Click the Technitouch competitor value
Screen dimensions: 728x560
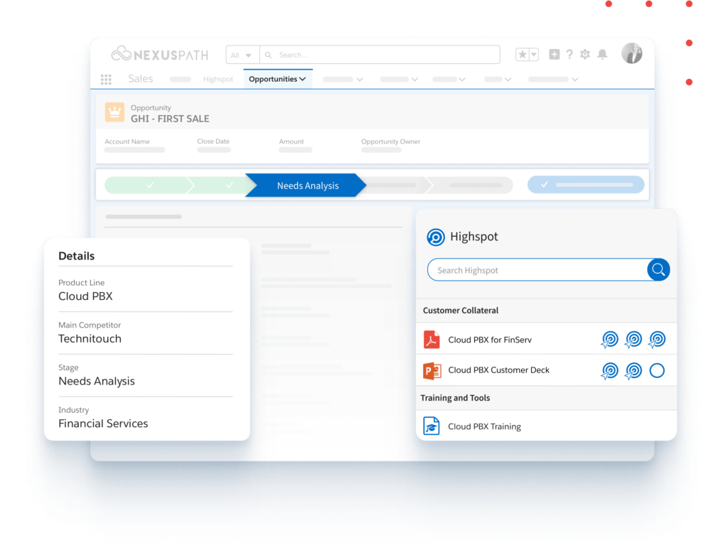click(x=90, y=338)
